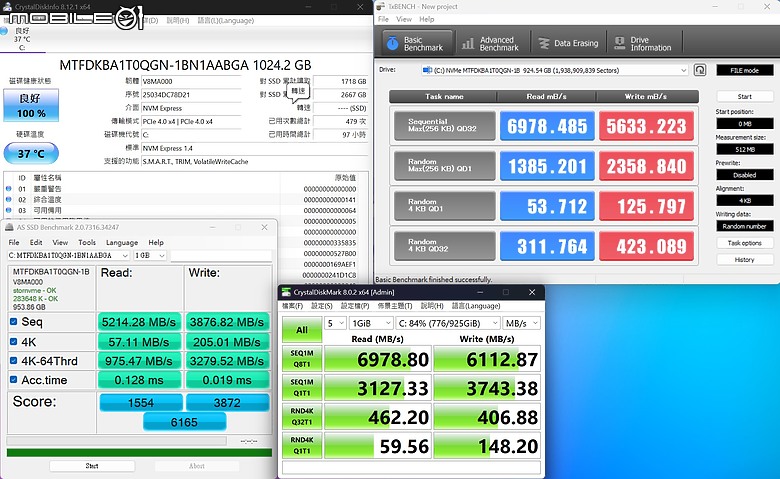Expand the TxBENCH Drive dropdown
780x479 pixels.
tap(683, 70)
